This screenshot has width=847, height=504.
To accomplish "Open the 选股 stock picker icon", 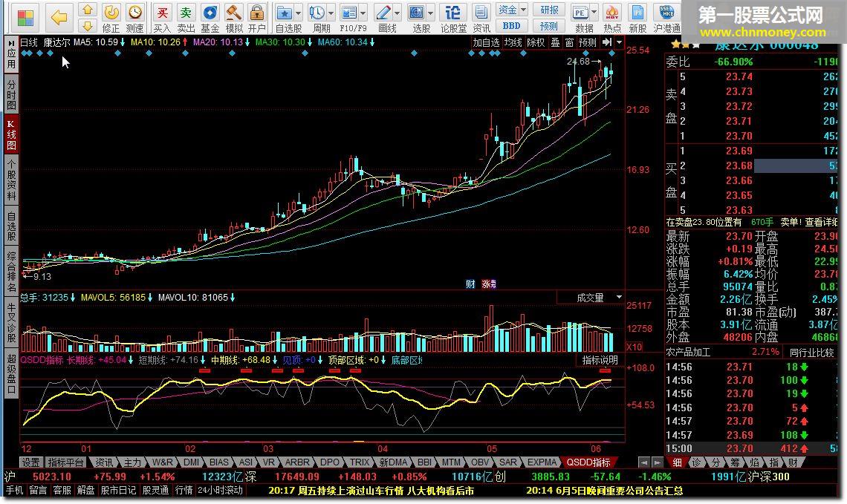I will tap(418, 18).
